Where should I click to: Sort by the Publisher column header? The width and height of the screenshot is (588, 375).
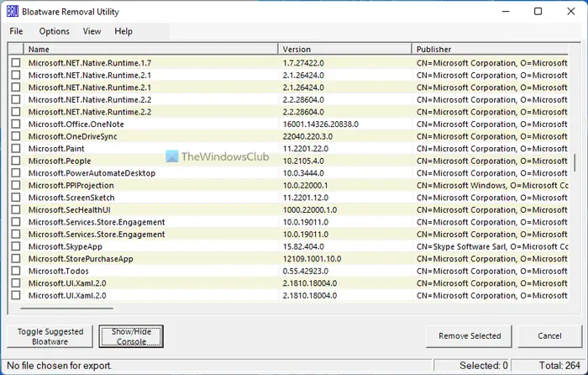(491, 49)
